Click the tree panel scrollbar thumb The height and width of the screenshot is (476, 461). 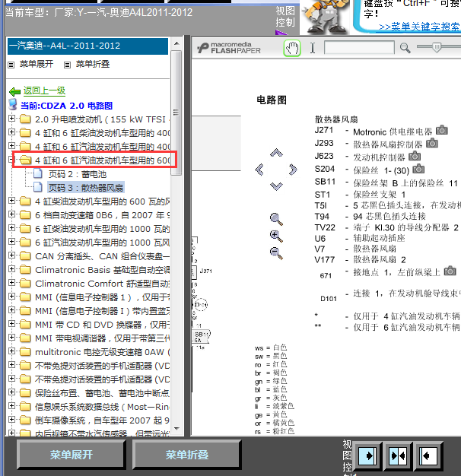176,113
